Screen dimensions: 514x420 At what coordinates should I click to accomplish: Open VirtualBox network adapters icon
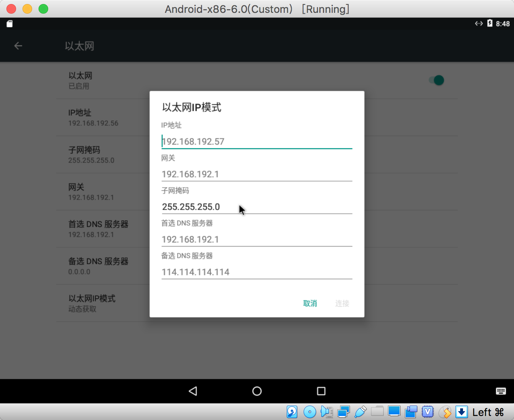344,412
